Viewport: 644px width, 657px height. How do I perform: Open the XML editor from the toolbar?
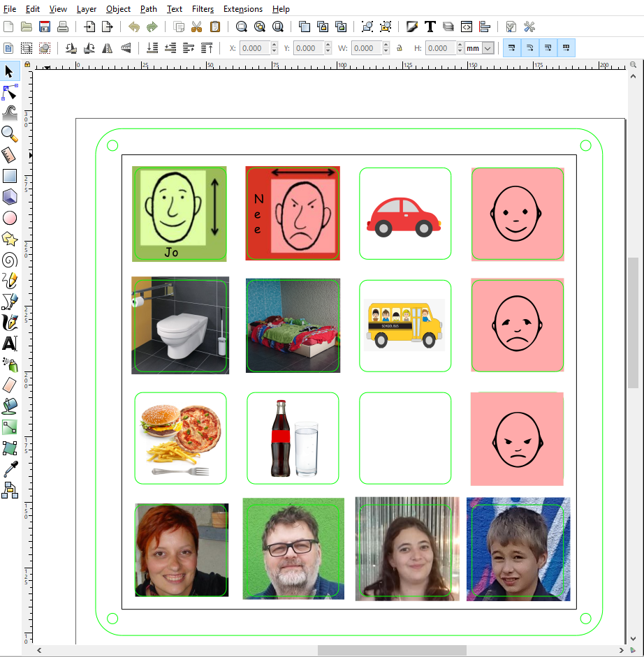466,27
